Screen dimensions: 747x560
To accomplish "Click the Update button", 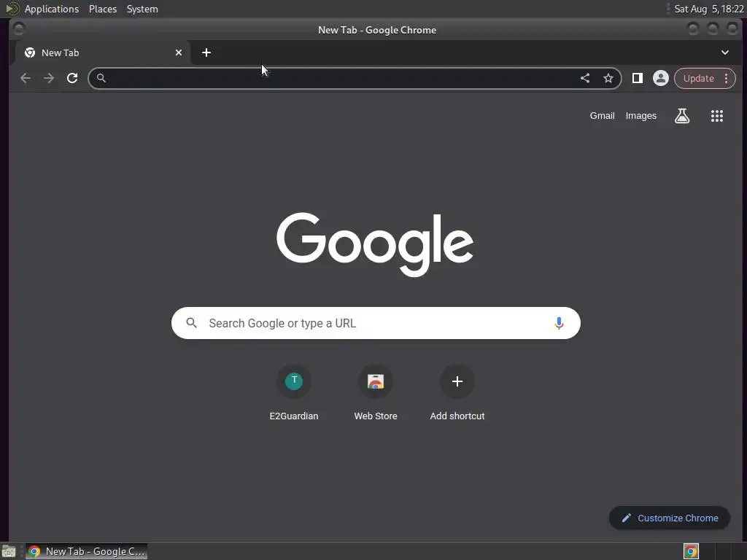I will pos(698,78).
